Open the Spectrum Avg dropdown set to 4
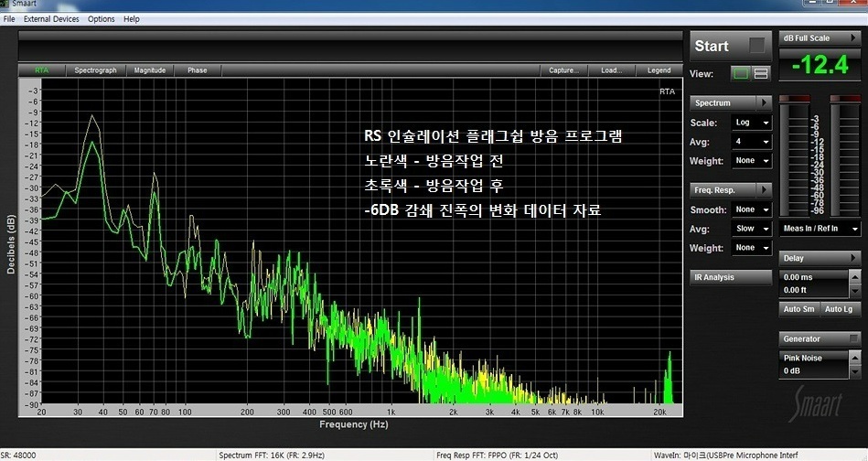Viewport: 868px width, 461px height. click(752, 142)
